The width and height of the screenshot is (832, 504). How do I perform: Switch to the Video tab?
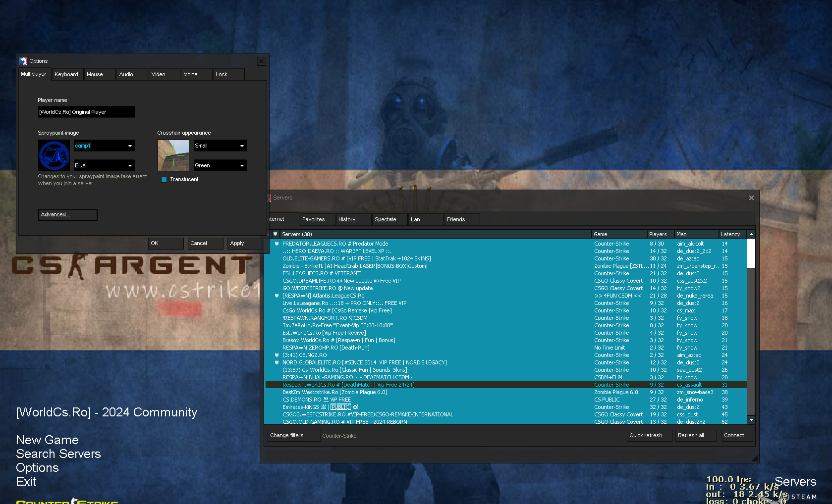(x=164, y=74)
